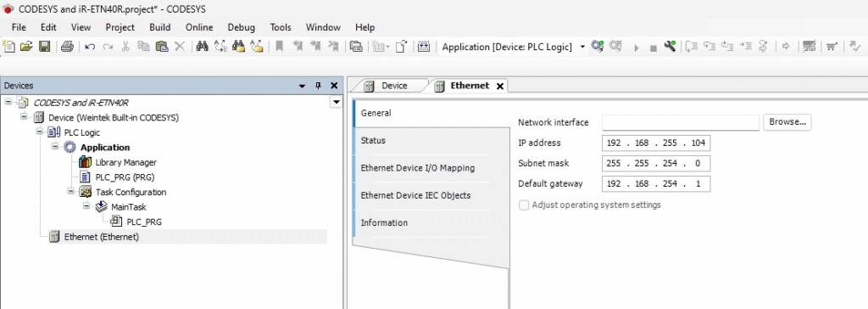Viewport: 868px width, 309px height.
Task: Click the Network interface input field
Action: (x=681, y=122)
